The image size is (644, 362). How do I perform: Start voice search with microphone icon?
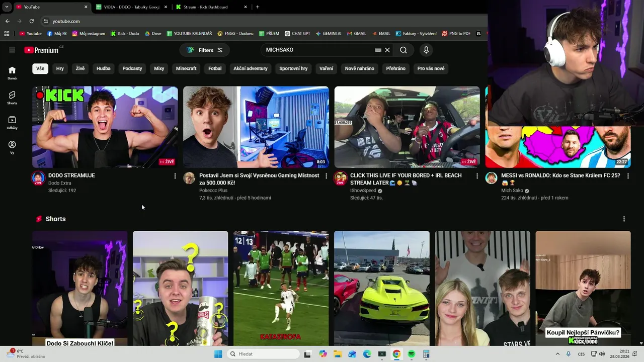click(x=426, y=50)
